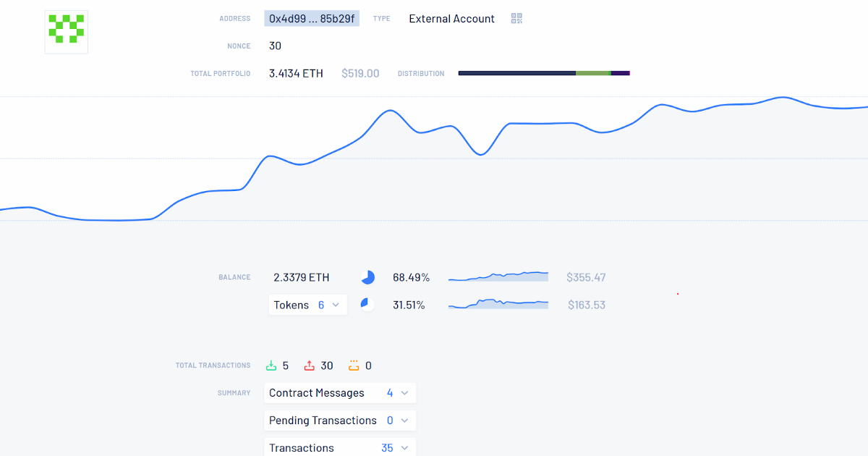
Task: Click the orange pending transactions icon
Action: [x=354, y=366]
